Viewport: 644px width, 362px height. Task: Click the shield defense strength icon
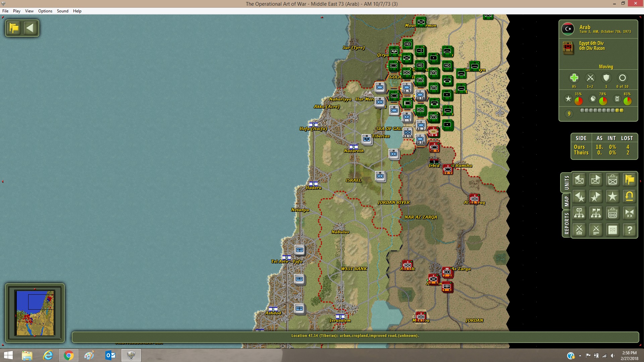pos(606,78)
